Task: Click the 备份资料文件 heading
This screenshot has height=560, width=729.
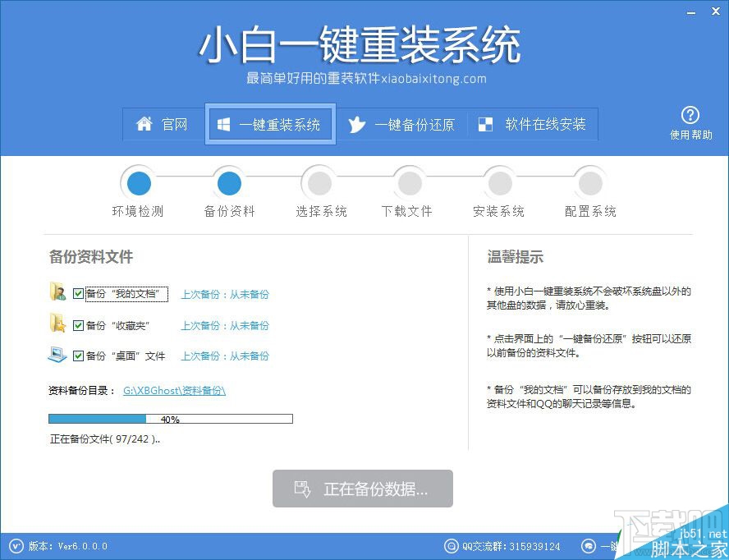Action: pos(91,256)
